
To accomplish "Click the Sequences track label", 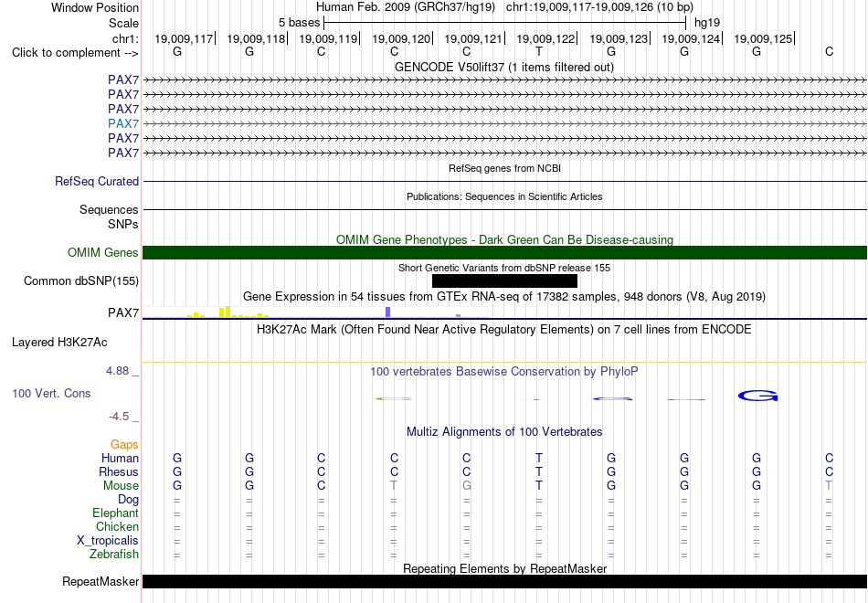I will coord(109,210).
